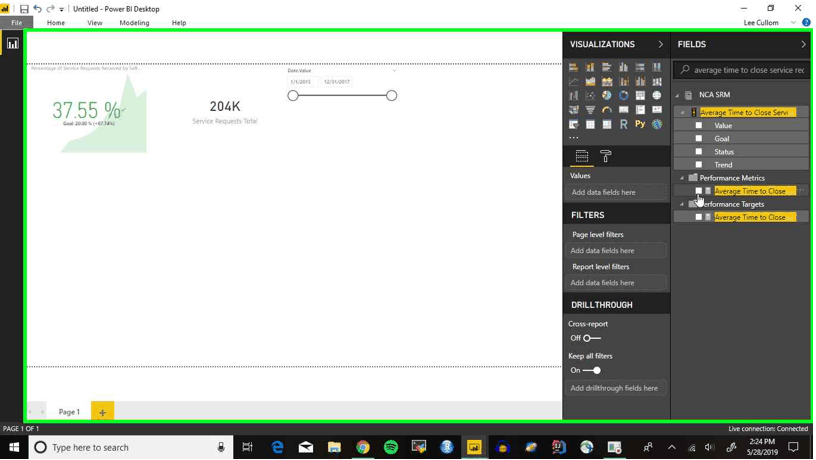The width and height of the screenshot is (816, 460).
Task: Click the 1/1/2015 start date box
Action: (x=301, y=82)
